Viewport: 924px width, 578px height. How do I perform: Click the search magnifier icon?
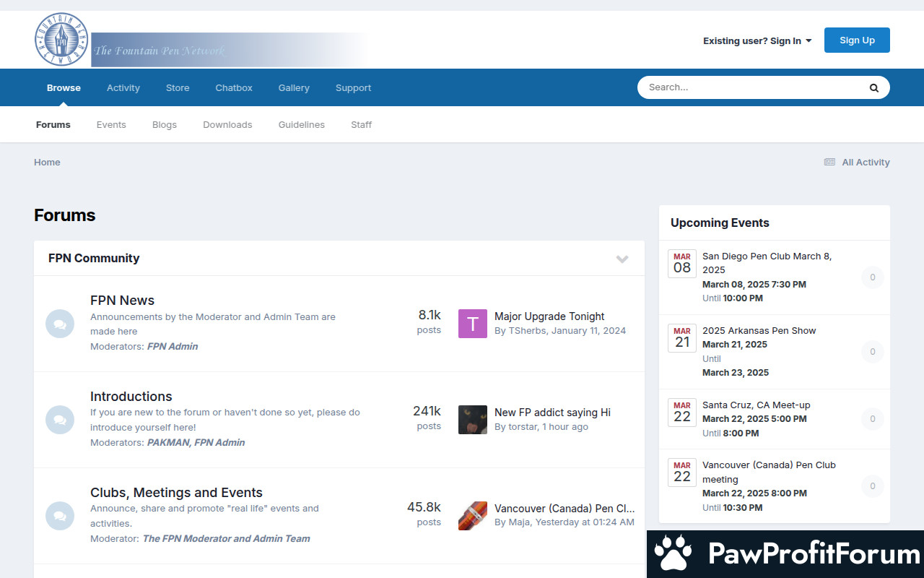coord(873,87)
